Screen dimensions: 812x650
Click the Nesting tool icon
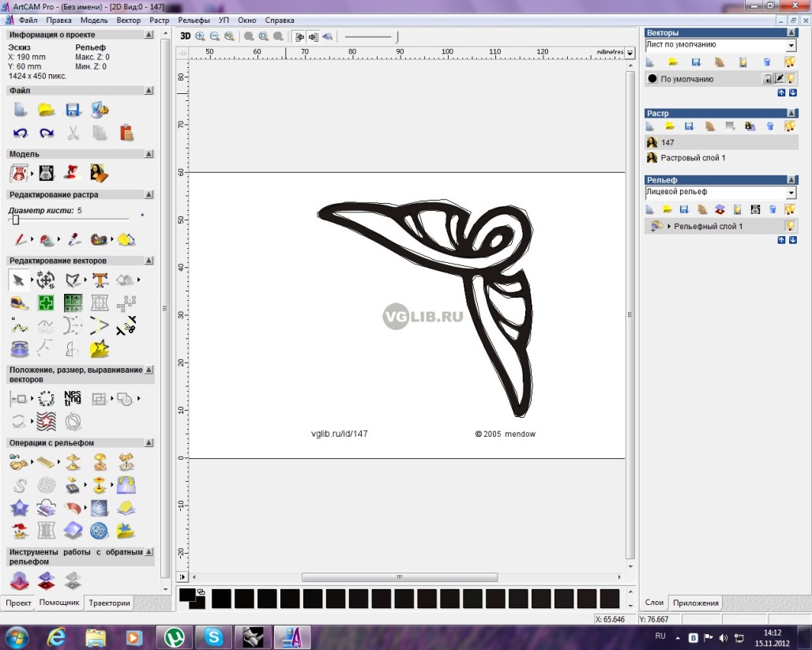click(x=73, y=398)
